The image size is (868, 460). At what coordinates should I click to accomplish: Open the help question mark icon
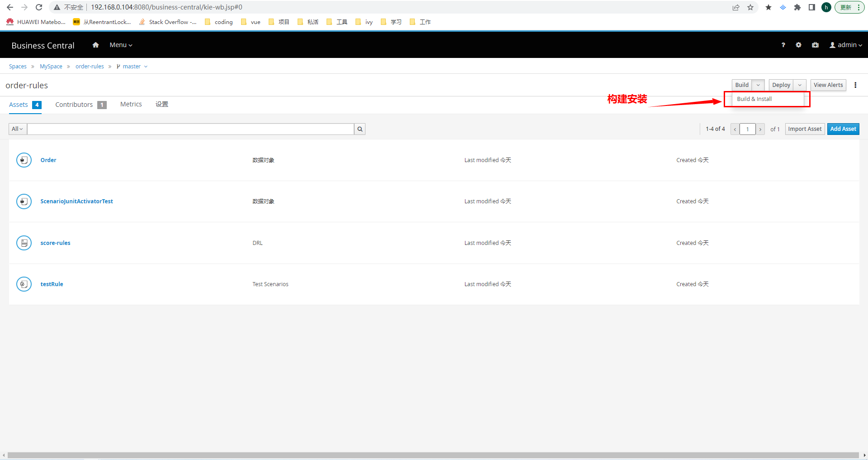[783, 45]
